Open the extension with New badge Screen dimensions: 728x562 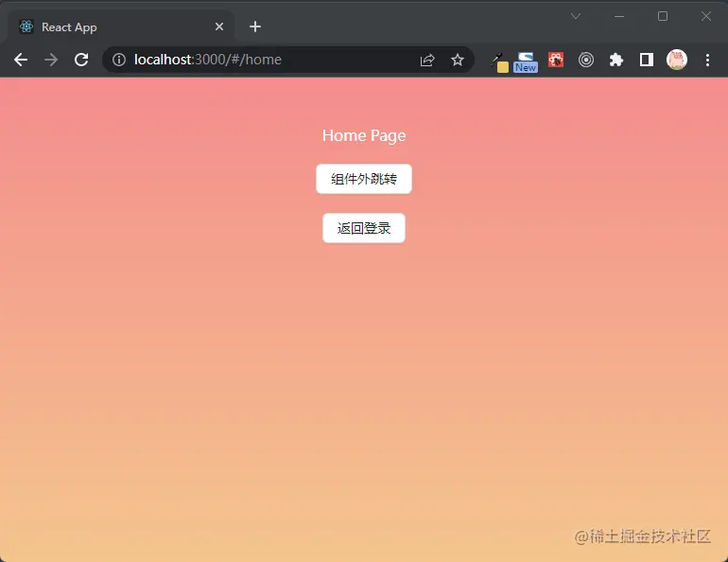tap(526, 62)
